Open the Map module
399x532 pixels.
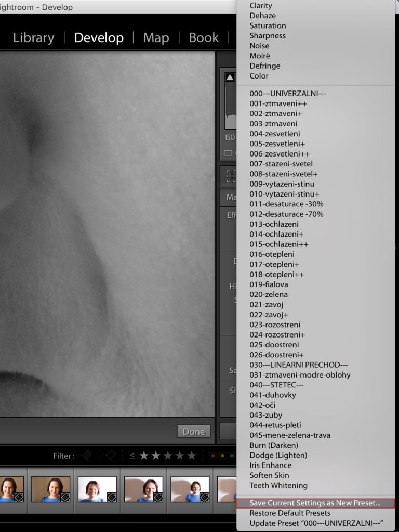(x=156, y=38)
